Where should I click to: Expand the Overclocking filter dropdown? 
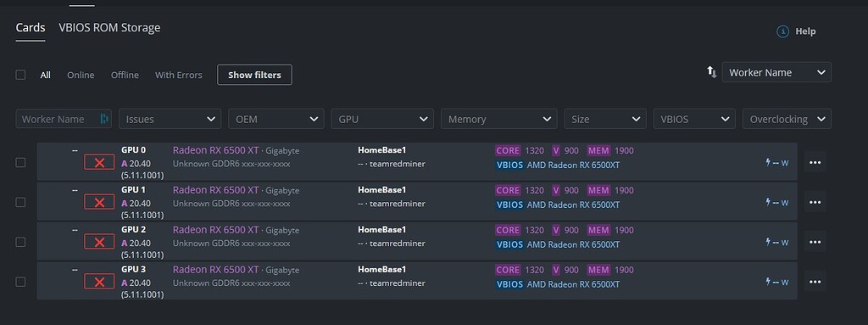[x=787, y=119]
